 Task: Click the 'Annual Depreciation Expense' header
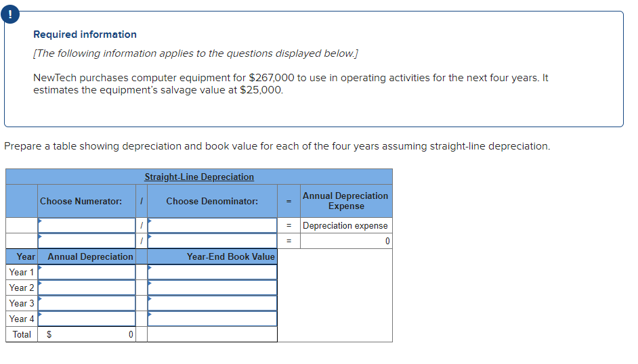pyautogui.click(x=345, y=201)
